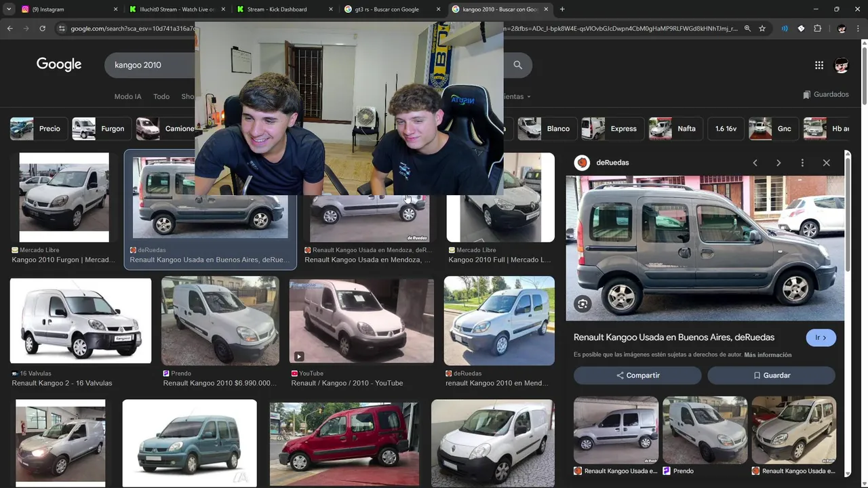The width and height of the screenshot is (868, 488).
Task: Open deRuedas source in preview header
Action: (x=601, y=163)
